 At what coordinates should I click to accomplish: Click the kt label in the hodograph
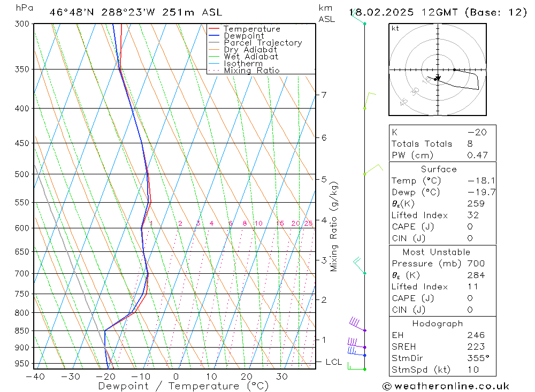395,28
